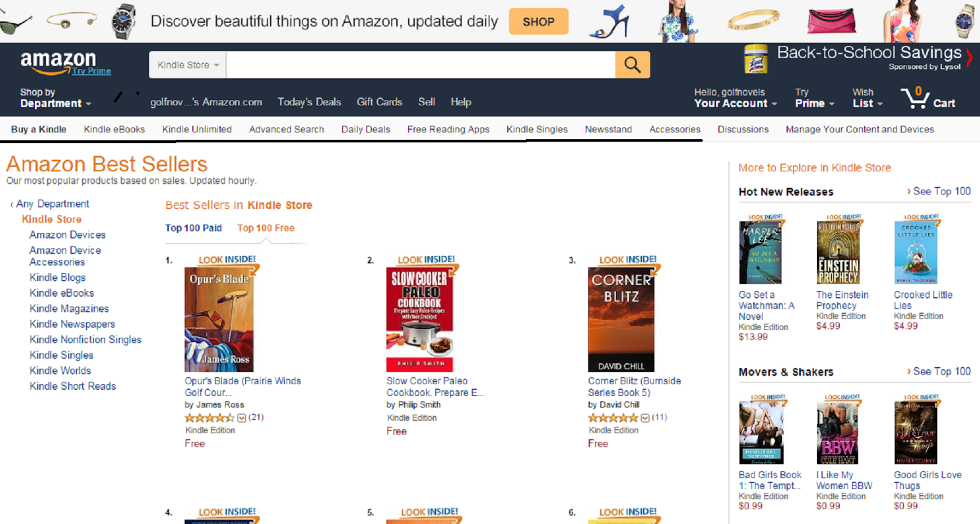Click the orange search magnifier button
This screenshot has width=980, height=524.
coord(632,64)
